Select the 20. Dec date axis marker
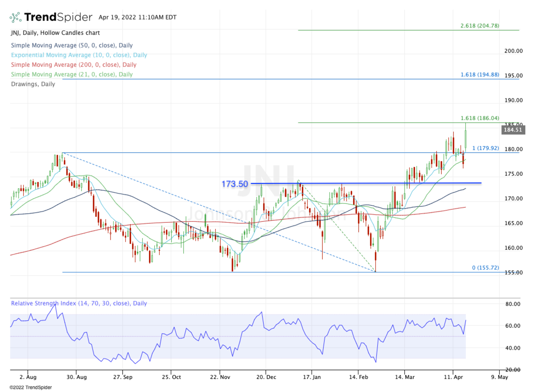 click(x=265, y=376)
